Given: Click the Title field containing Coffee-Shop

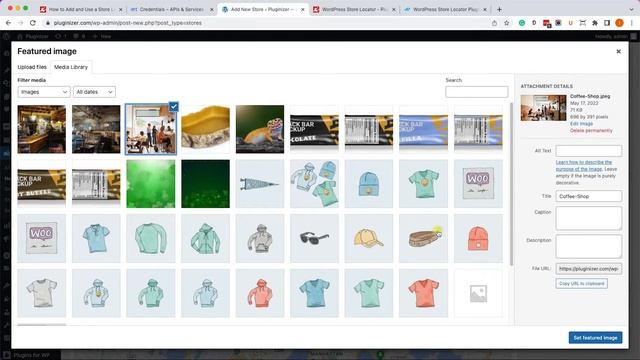Looking at the screenshot, I should [589, 196].
